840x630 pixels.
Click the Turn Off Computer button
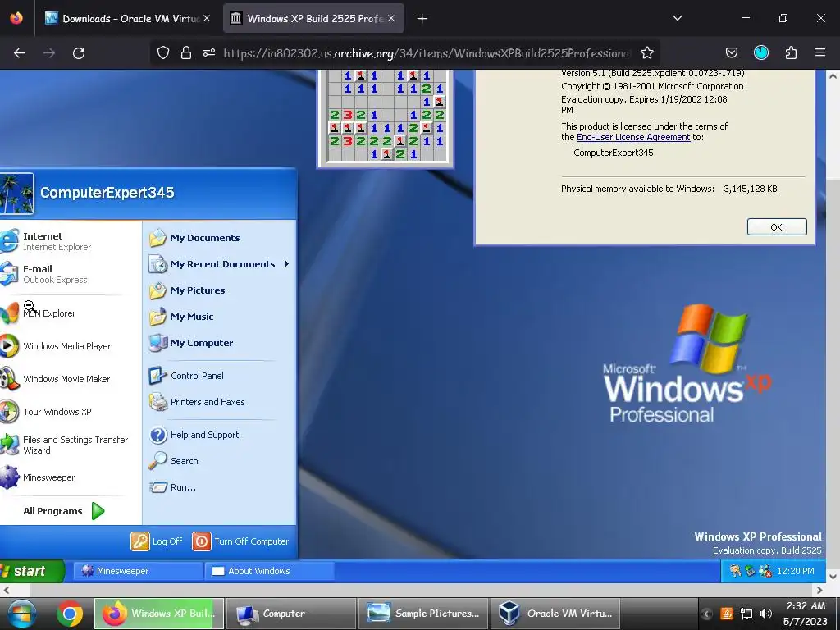click(x=240, y=541)
